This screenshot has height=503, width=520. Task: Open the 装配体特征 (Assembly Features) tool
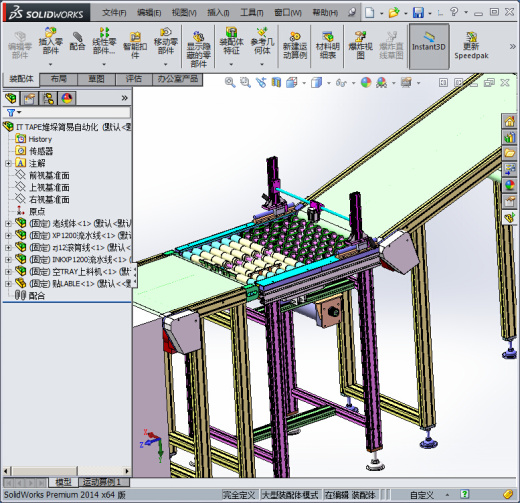click(231, 41)
